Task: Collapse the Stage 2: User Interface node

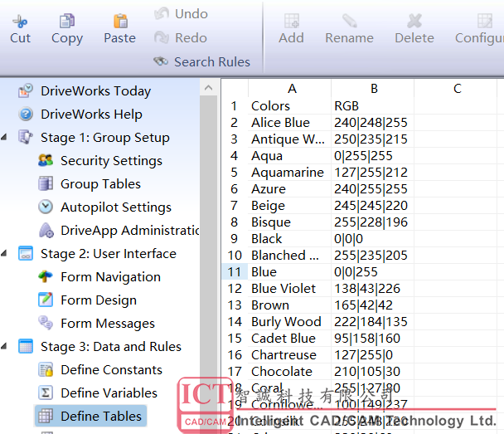Action: click(4, 254)
